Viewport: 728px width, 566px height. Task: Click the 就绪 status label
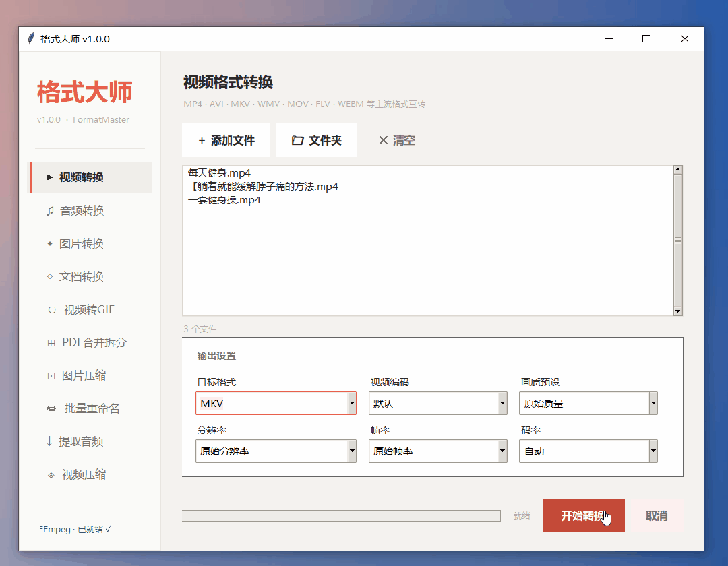pos(522,516)
